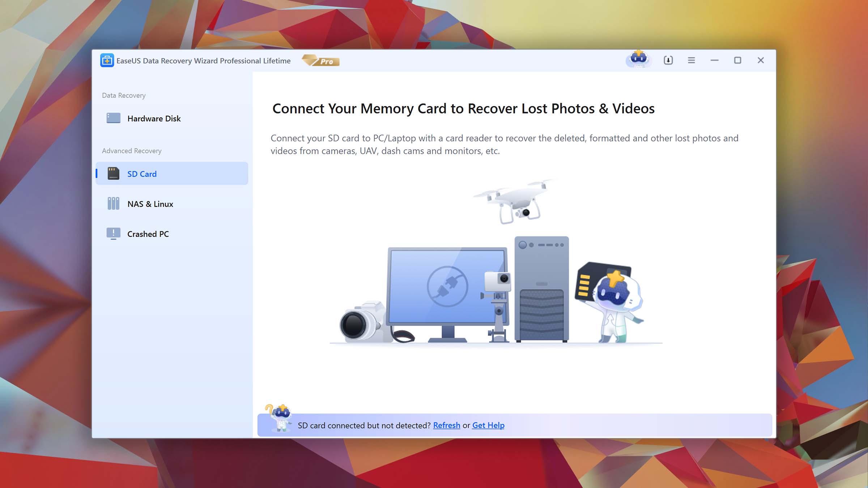The height and width of the screenshot is (488, 868).
Task: Open Crashed PC recovery
Action: point(172,234)
